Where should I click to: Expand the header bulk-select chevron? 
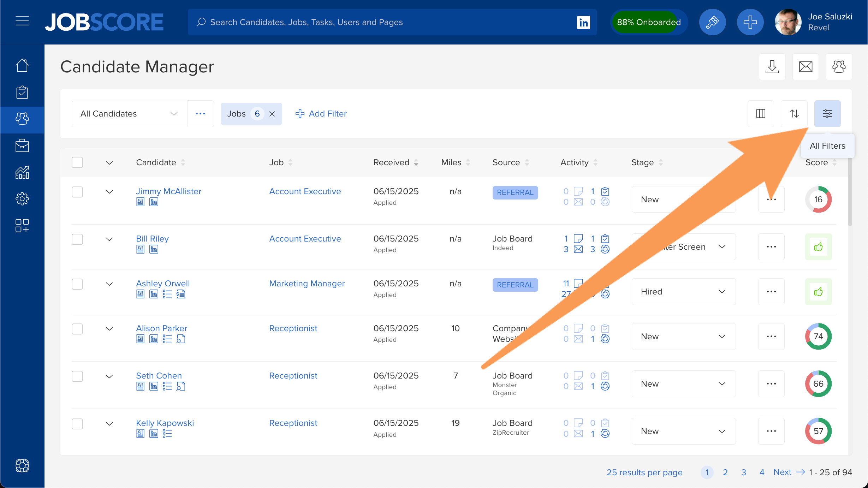[109, 163]
